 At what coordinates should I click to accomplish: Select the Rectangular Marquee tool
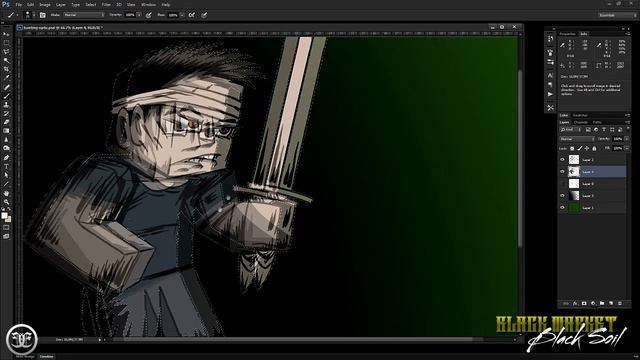[x=6, y=43]
